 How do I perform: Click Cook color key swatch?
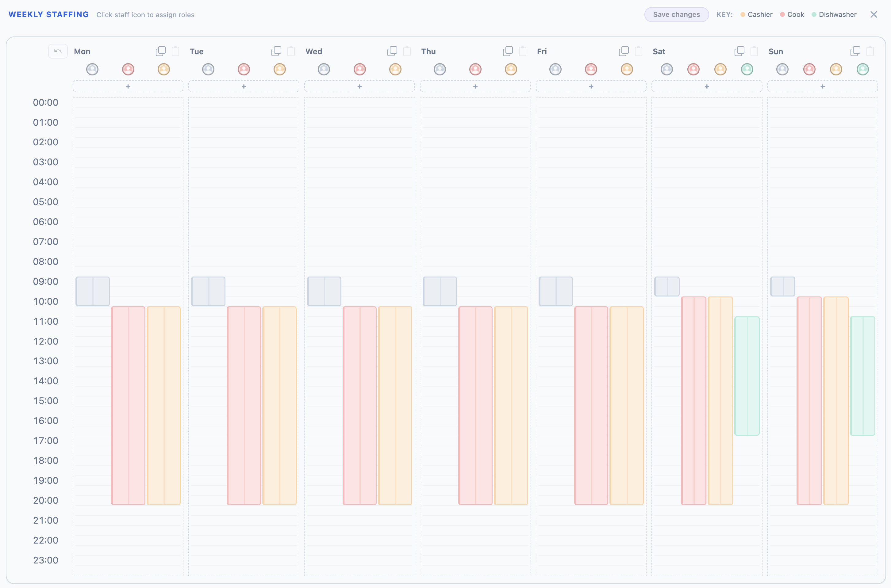782,15
